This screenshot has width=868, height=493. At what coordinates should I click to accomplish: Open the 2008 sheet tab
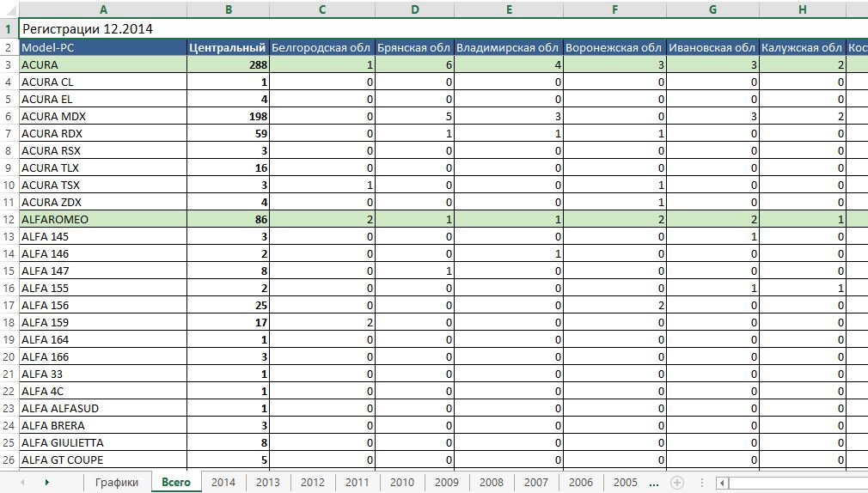click(x=492, y=482)
